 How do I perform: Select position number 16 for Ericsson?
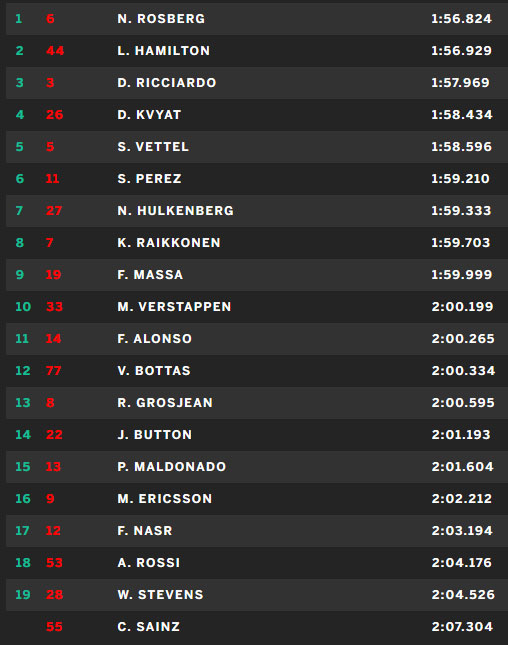tap(23, 499)
